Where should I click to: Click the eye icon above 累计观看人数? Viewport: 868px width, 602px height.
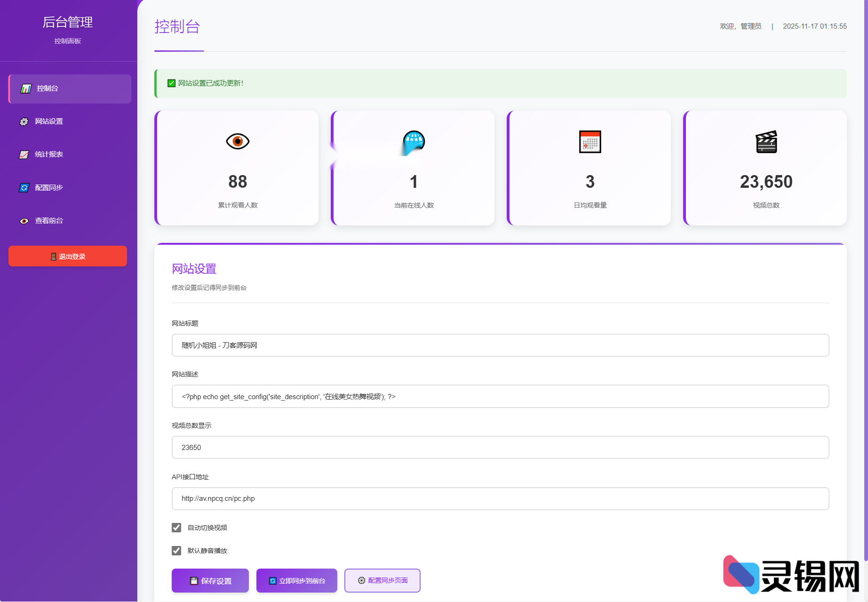click(238, 141)
